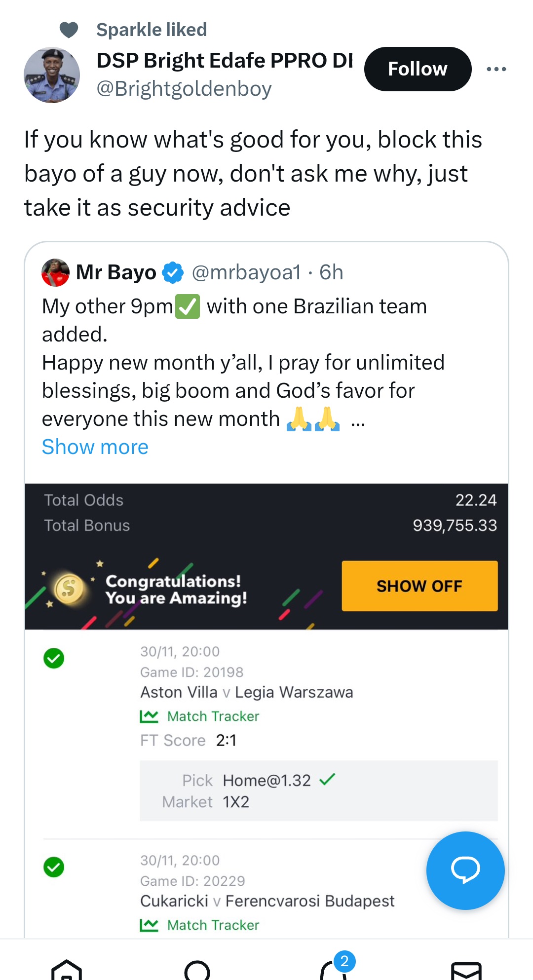This screenshot has width=533, height=980.
Task: Open the three-dot more options menu
Action: [x=496, y=69]
